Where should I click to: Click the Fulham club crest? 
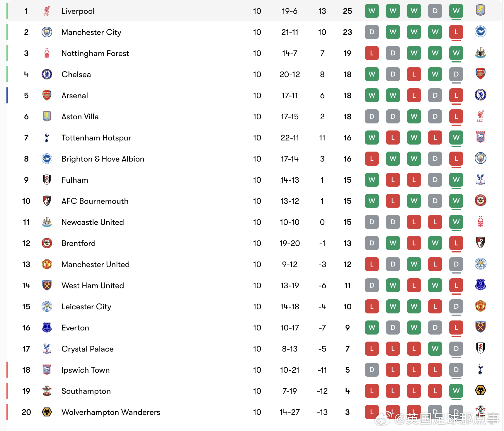point(47,180)
